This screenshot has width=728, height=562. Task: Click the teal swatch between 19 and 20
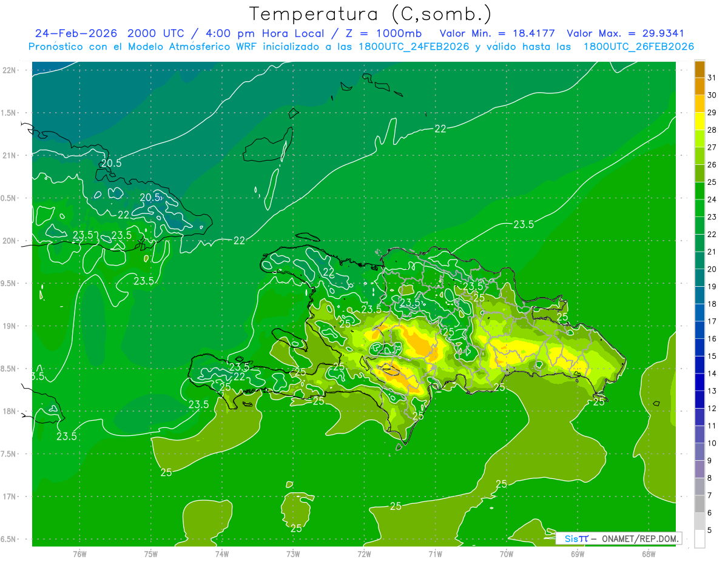(699, 278)
